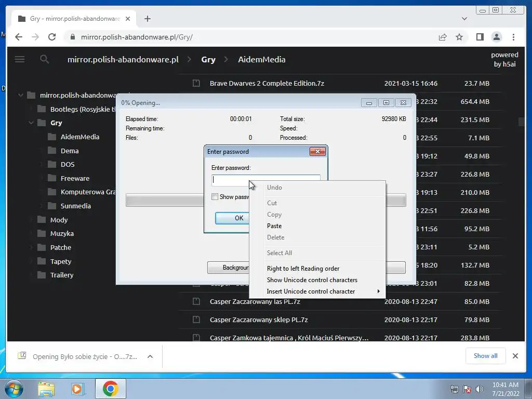Open Brave Dwarves 2 Complete Edition.7z
This screenshot has height=399, width=532.
click(x=267, y=83)
